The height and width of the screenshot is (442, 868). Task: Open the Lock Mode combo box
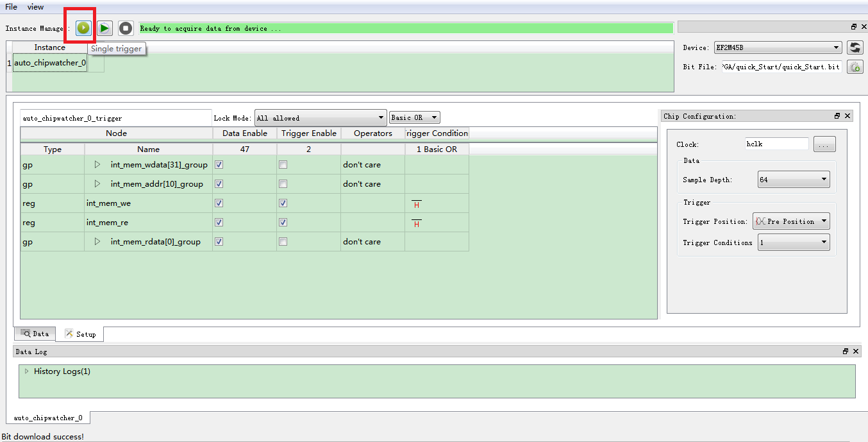[x=320, y=118]
